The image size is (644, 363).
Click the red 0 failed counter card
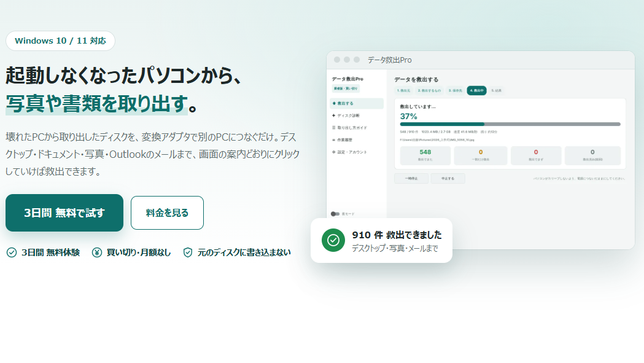point(536,155)
